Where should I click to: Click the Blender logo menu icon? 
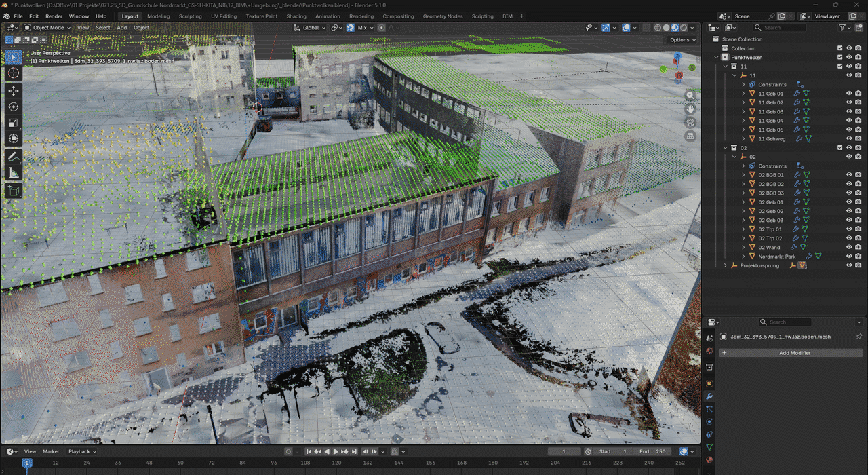pyautogui.click(x=6, y=16)
